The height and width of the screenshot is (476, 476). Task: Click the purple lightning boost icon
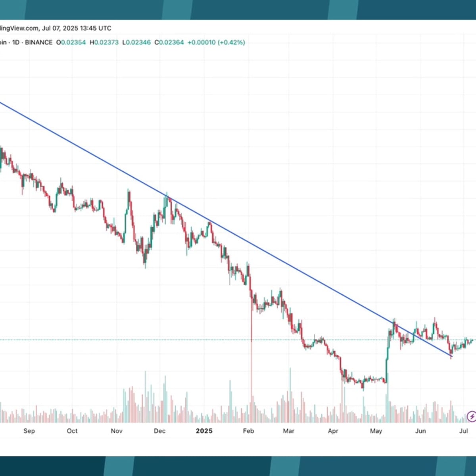coord(472,416)
